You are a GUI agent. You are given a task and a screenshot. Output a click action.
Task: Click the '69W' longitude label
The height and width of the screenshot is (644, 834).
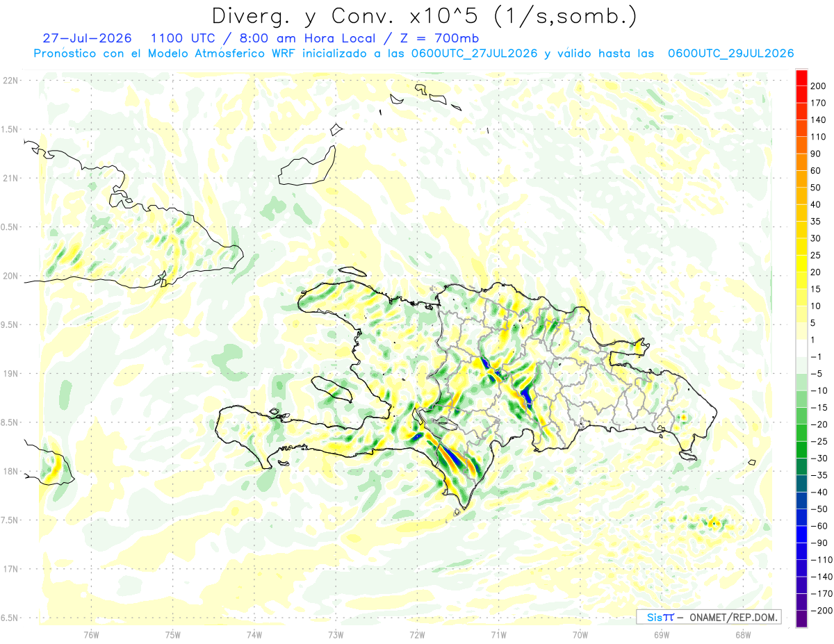[662, 635]
